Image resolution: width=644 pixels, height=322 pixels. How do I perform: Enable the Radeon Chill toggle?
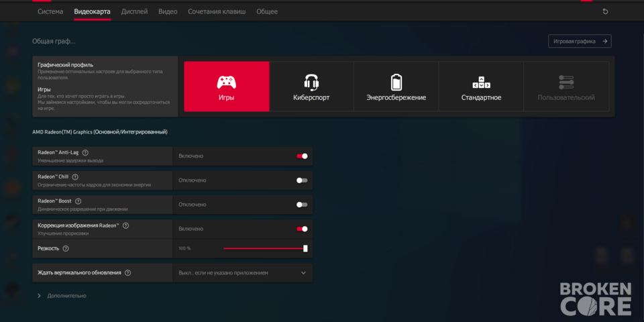(302, 180)
